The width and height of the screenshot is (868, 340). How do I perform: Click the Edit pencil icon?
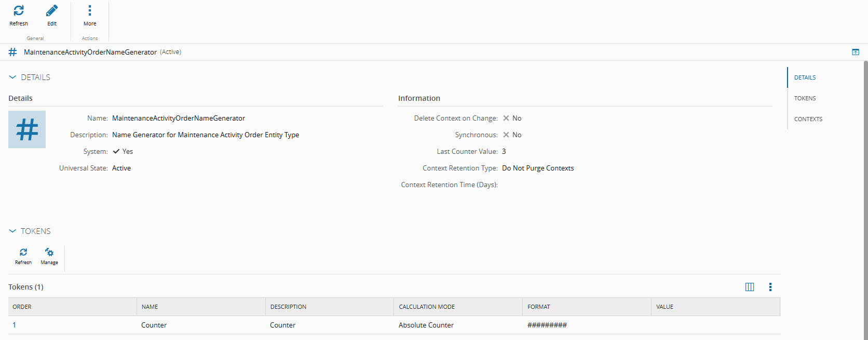pyautogui.click(x=52, y=11)
